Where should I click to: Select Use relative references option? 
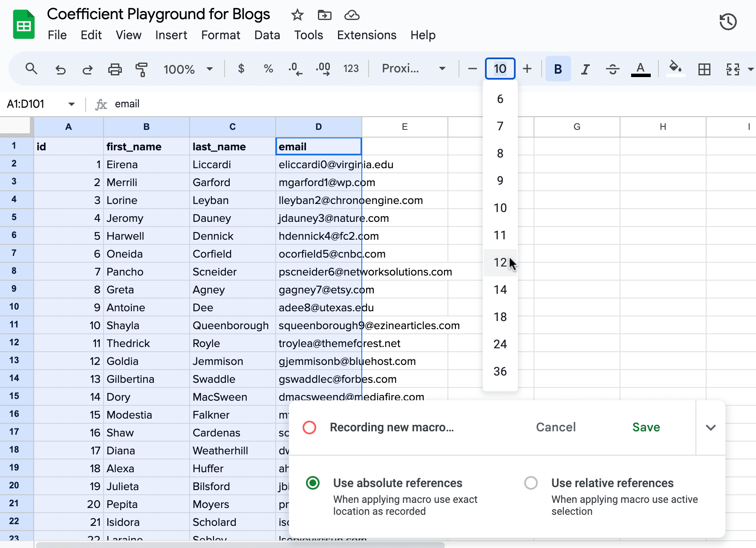(531, 483)
